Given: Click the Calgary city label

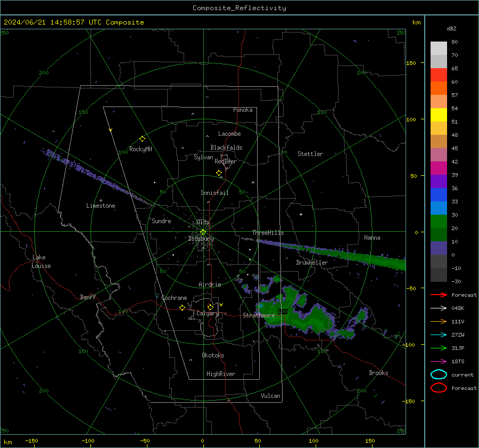Looking at the screenshot, I should pos(208,313).
